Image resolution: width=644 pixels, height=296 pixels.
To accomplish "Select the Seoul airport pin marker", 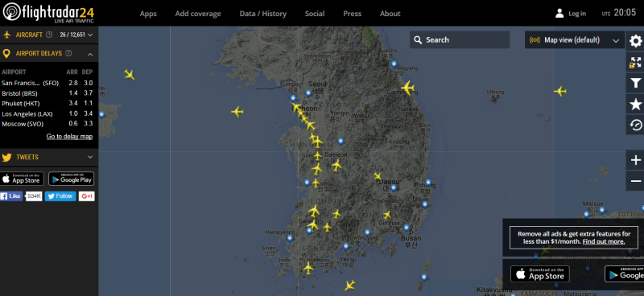I will click(x=308, y=93).
